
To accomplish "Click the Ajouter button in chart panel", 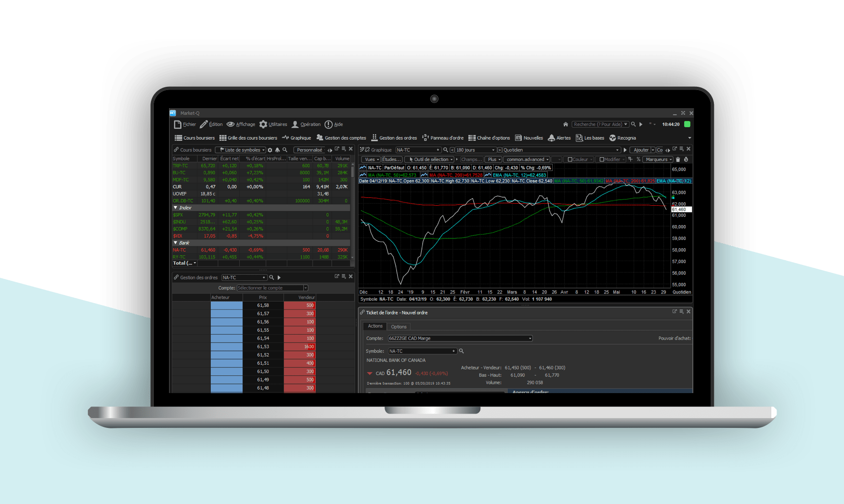I will pos(641,150).
